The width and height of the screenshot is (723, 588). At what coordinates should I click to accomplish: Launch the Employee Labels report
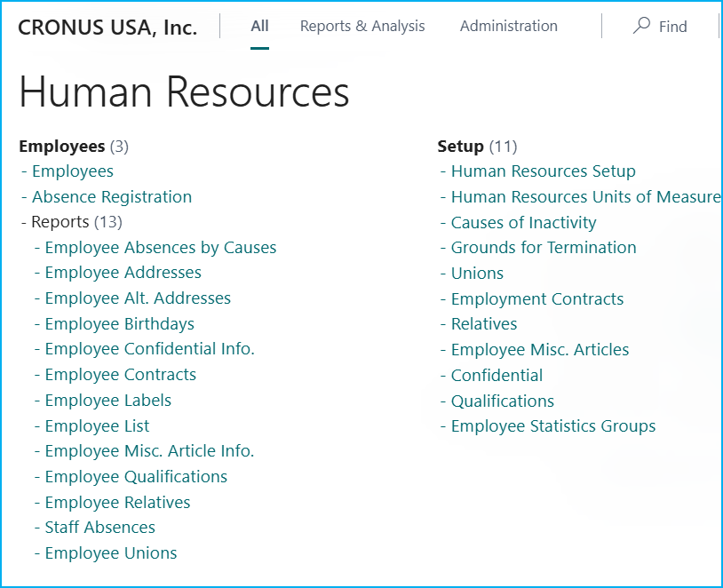point(108,401)
